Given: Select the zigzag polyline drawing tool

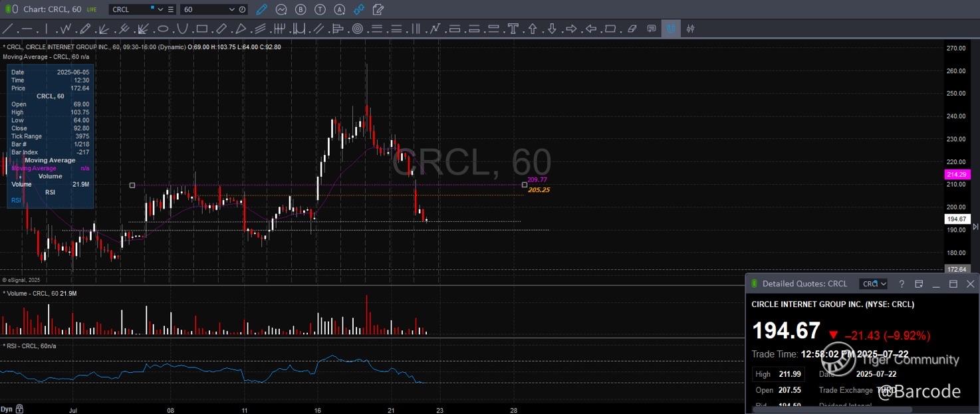Looking at the screenshot, I should 65,29.
